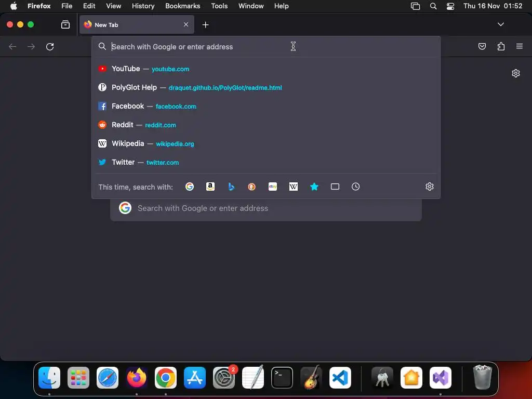Open Trash from Dock
Screen dimensions: 532x399
[x=482, y=377]
